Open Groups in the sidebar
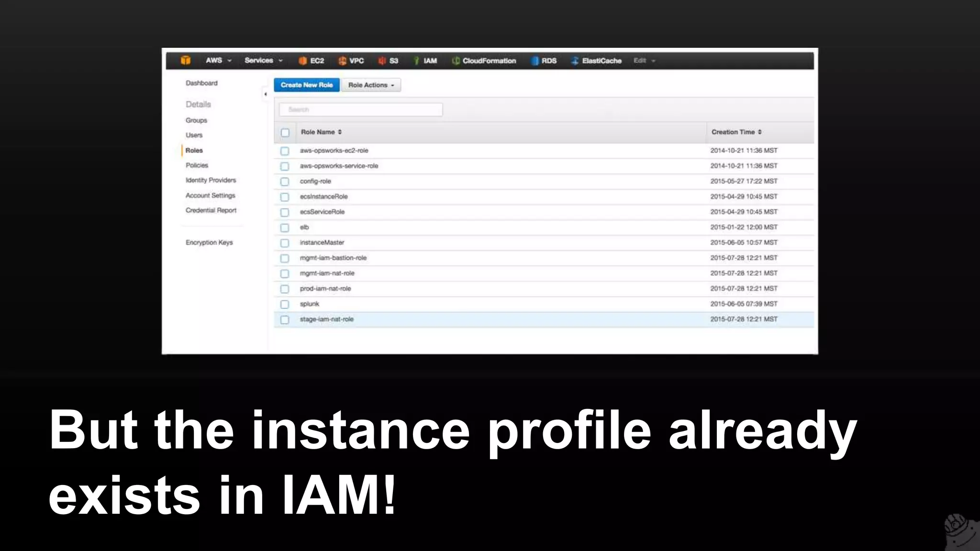 [196, 120]
